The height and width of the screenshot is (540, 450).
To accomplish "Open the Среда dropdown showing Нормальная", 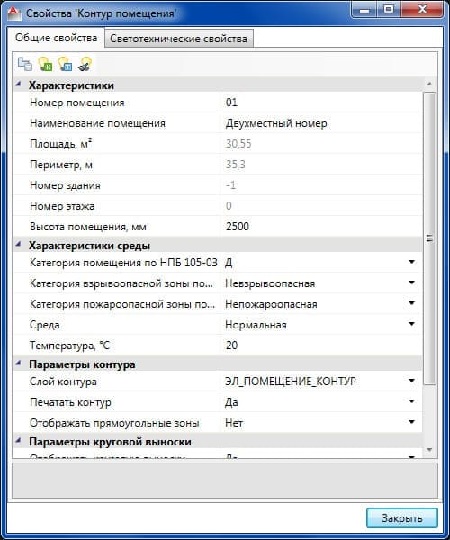I will click(x=411, y=324).
